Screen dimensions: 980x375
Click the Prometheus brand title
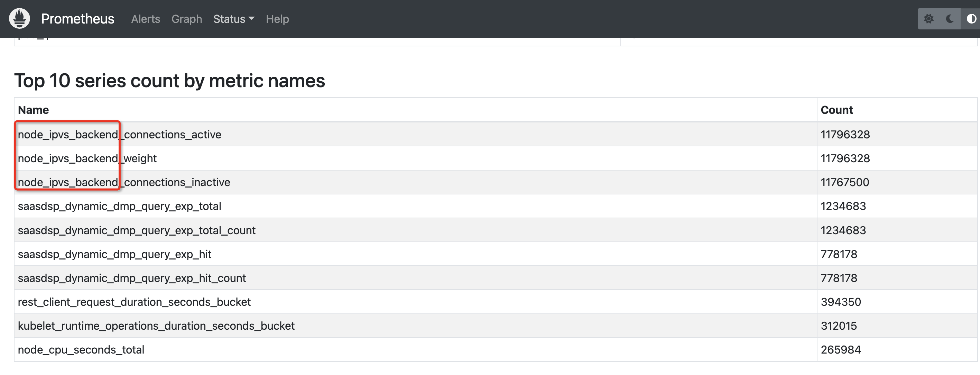pyautogui.click(x=77, y=19)
